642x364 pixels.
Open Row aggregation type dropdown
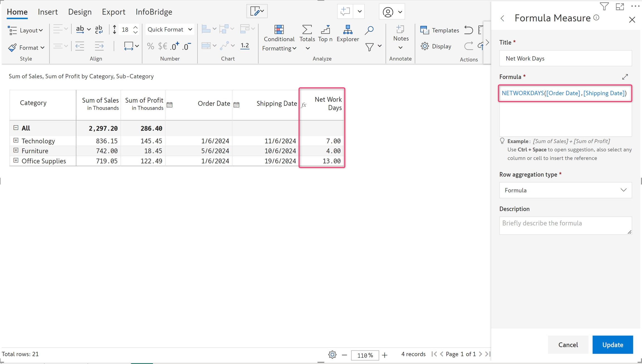click(x=565, y=190)
